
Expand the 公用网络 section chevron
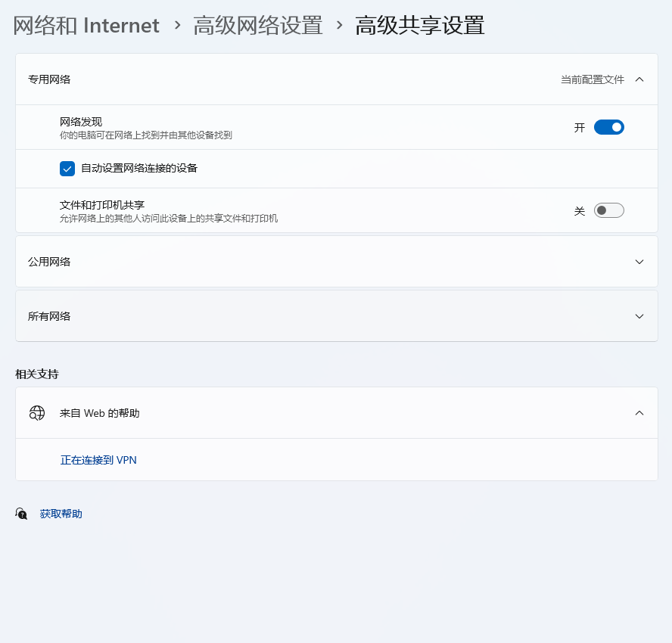(x=639, y=262)
